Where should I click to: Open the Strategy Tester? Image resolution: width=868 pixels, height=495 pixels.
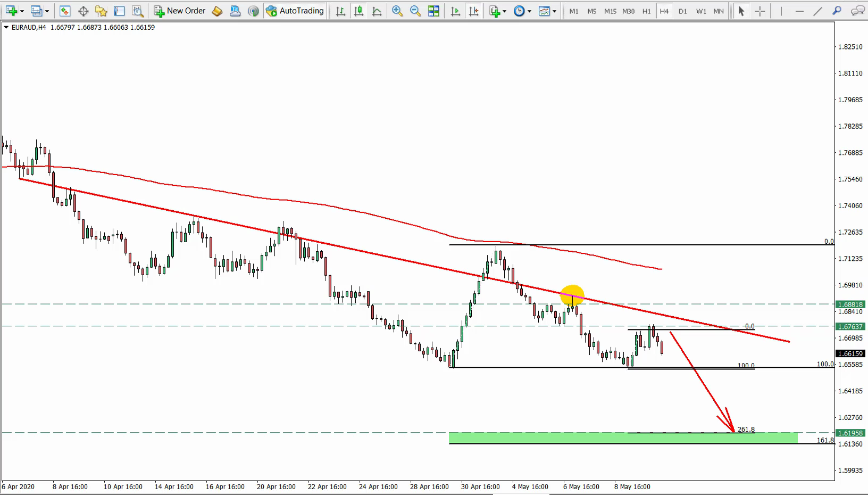(137, 11)
